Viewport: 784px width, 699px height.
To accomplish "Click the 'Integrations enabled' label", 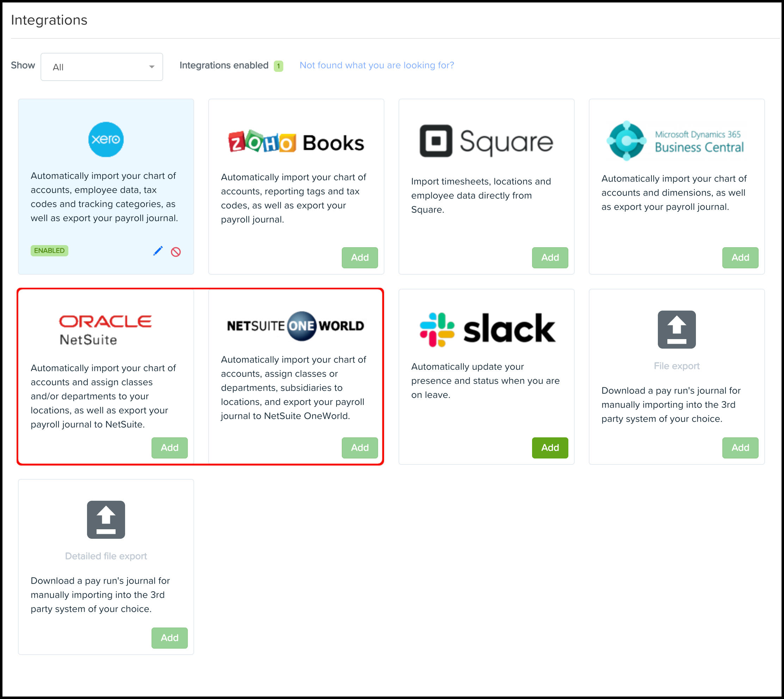I will click(x=224, y=65).
